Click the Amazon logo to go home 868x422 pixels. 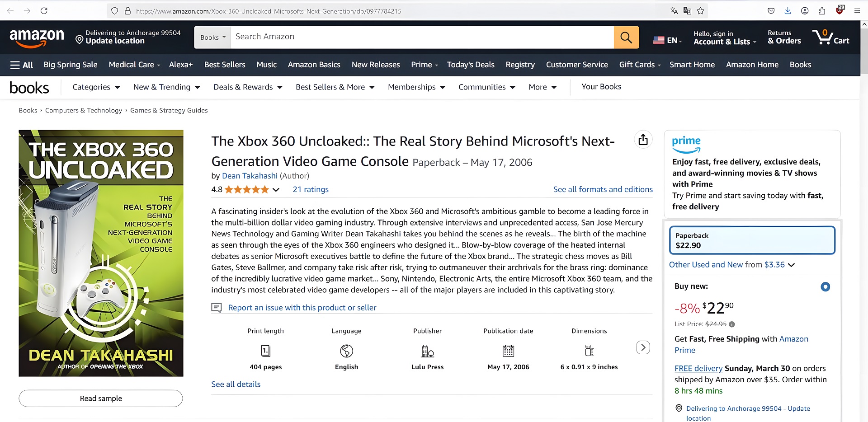click(37, 38)
